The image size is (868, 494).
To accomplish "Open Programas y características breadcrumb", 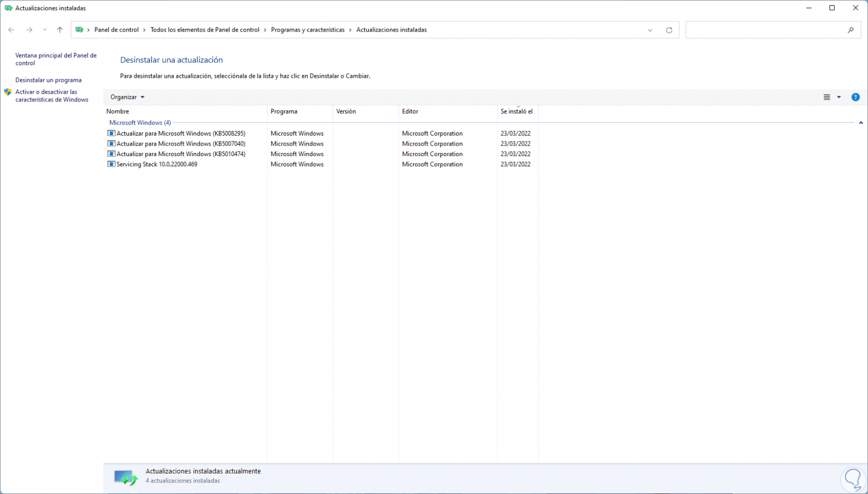I will (308, 30).
